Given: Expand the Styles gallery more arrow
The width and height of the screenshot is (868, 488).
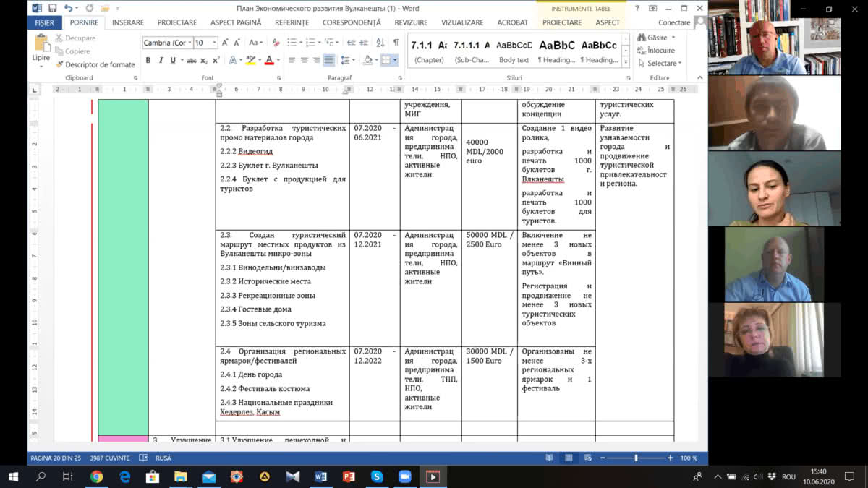Looking at the screenshot, I should (x=626, y=62).
